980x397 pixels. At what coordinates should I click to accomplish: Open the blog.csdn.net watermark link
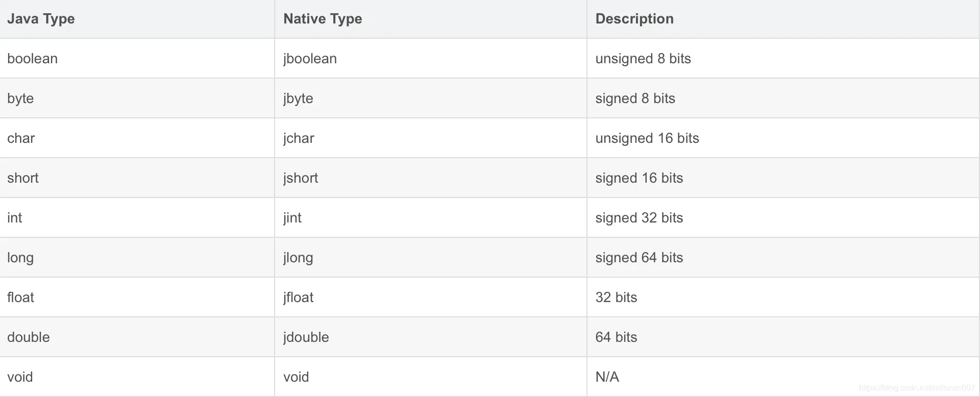click(x=917, y=388)
